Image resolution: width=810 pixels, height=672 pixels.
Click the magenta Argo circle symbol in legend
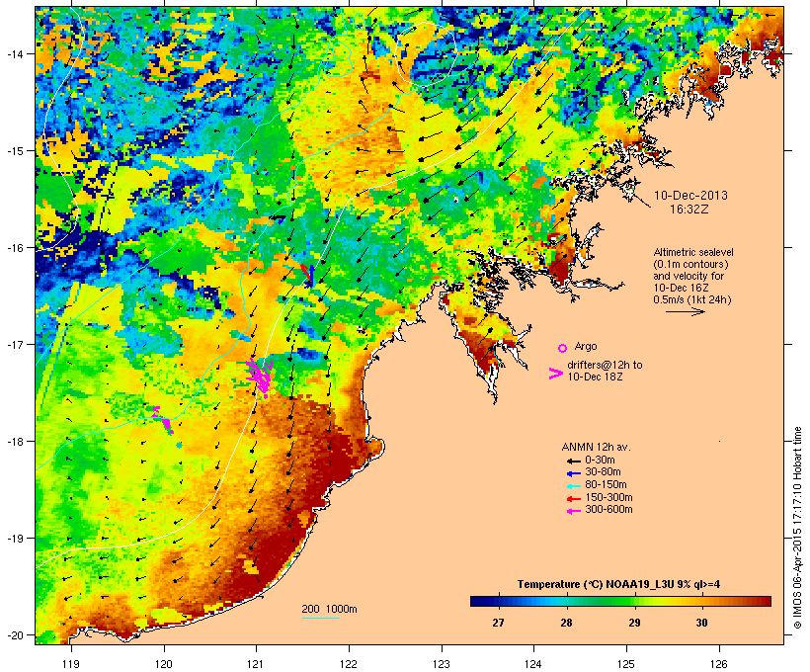coord(563,348)
